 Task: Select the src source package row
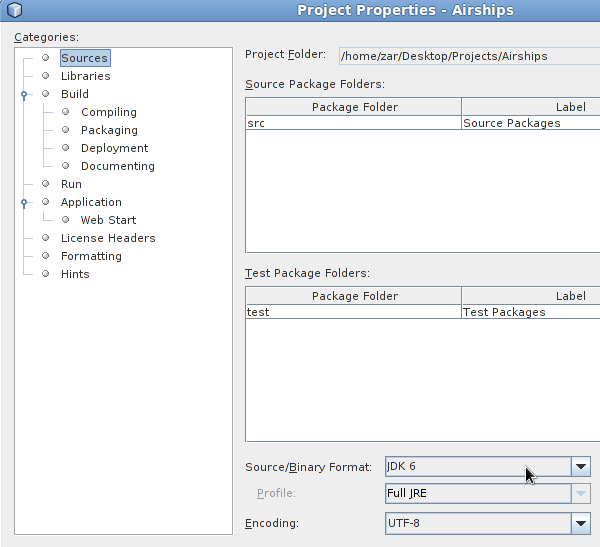click(423, 123)
